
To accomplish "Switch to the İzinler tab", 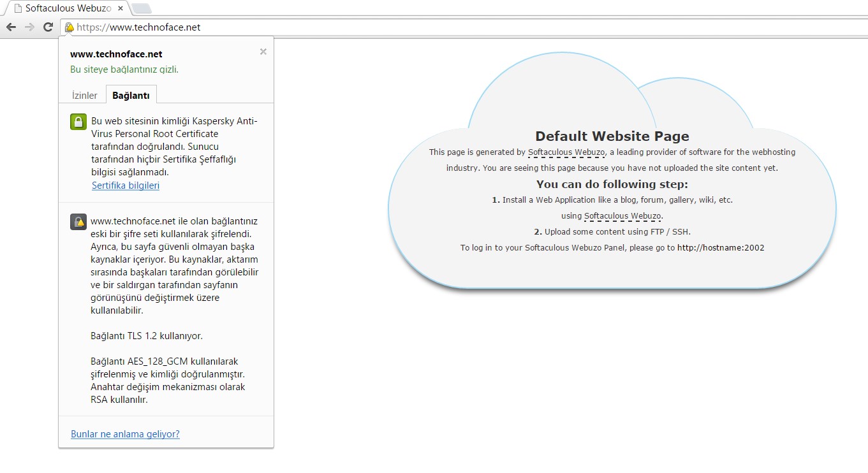I will (85, 96).
